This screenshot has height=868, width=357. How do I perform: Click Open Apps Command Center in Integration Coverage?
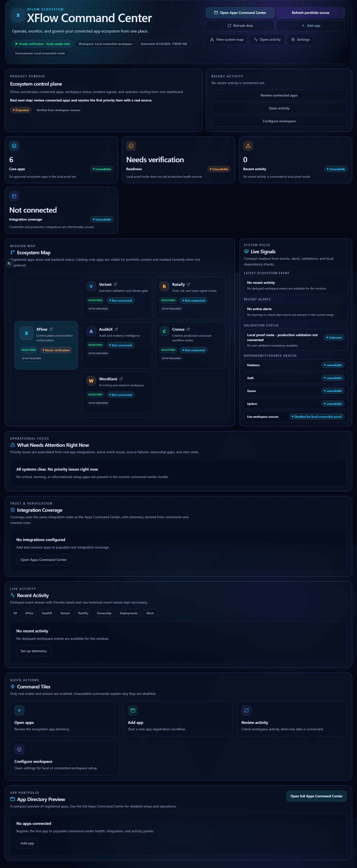(x=43, y=560)
